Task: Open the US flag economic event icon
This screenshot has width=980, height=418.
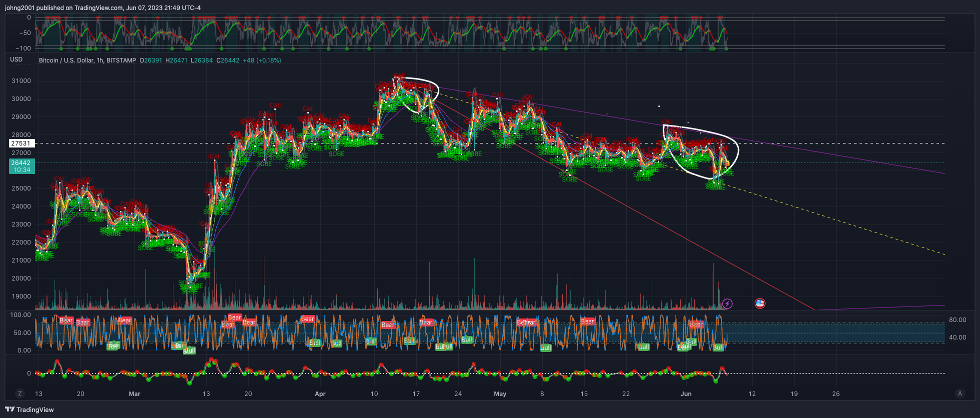Action: point(760,303)
